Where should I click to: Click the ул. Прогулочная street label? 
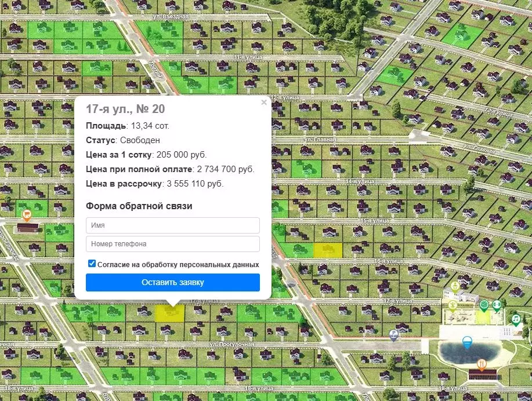pyautogui.click(x=231, y=344)
